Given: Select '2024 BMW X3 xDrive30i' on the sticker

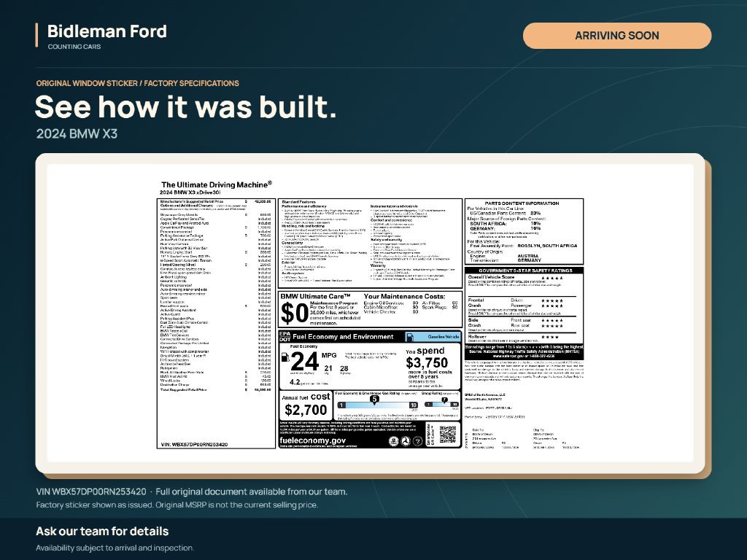Looking at the screenshot, I should 190,192.
